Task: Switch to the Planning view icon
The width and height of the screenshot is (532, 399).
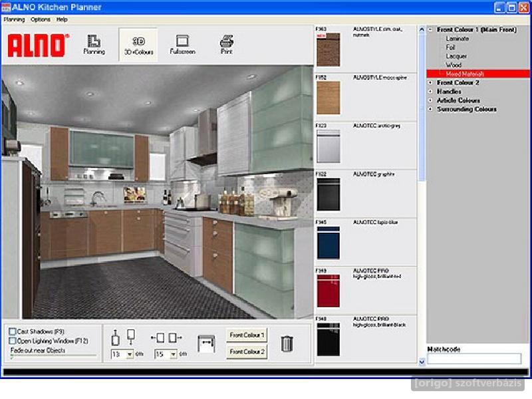Action: point(94,45)
